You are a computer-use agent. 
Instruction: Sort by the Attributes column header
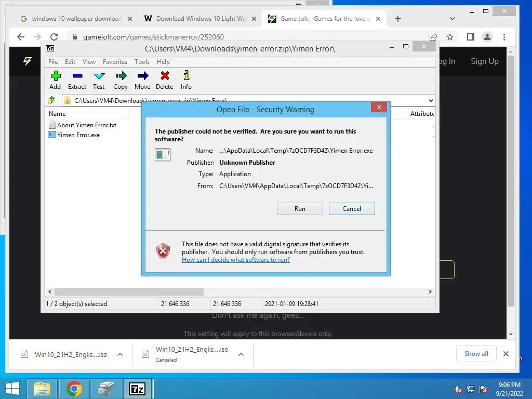(x=422, y=114)
